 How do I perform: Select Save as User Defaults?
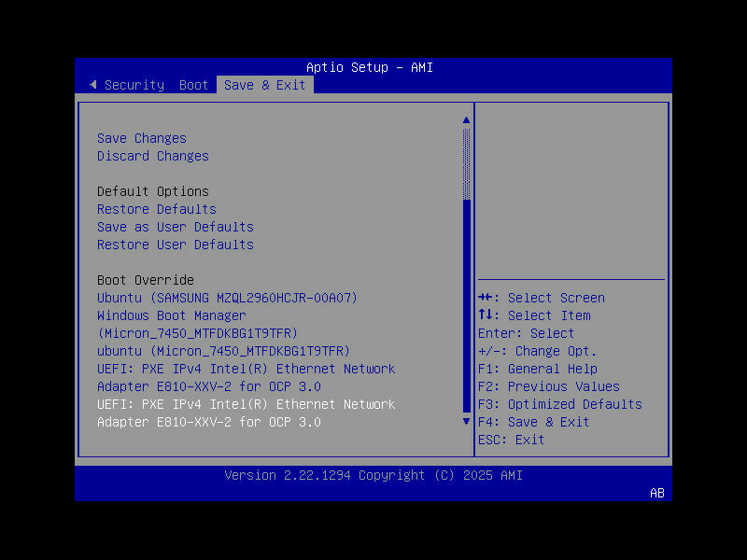pyautogui.click(x=175, y=227)
